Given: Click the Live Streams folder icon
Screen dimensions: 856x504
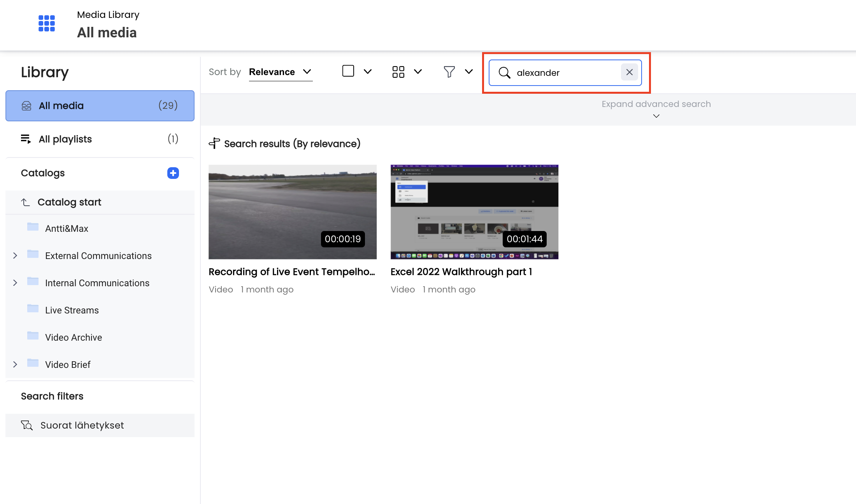Looking at the screenshot, I should click(x=33, y=308).
